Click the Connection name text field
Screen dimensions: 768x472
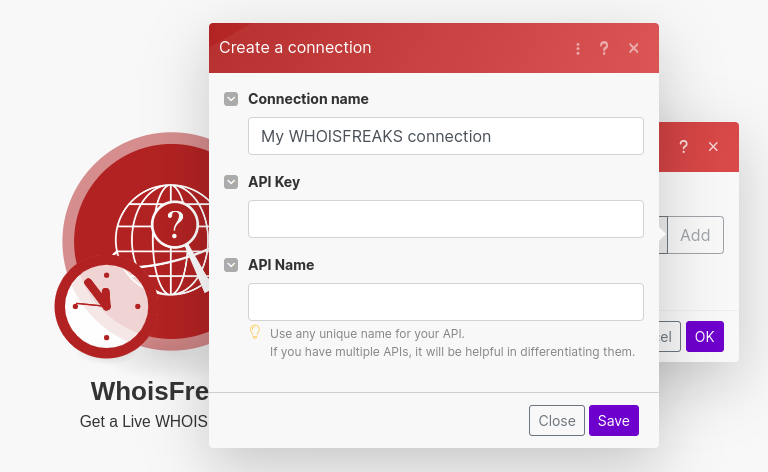445,136
